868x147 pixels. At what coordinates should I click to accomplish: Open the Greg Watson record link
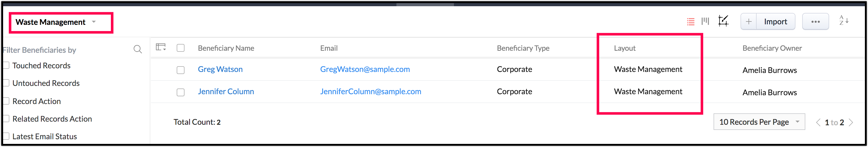pyautogui.click(x=220, y=69)
